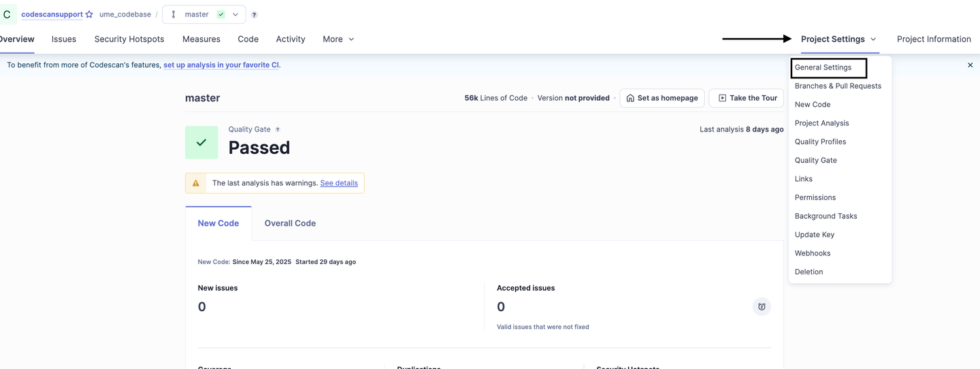Open Quality Profiles in settings menu
This screenshot has height=369, width=980.
coord(820,142)
